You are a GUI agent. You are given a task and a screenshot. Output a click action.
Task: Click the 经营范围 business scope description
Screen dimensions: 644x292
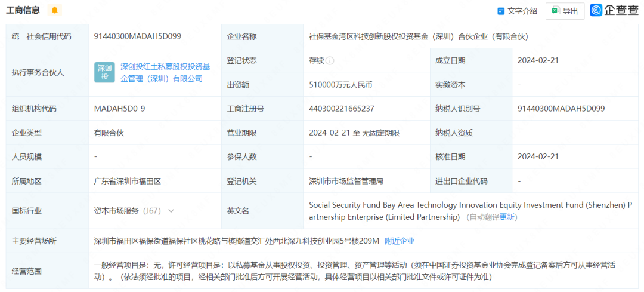(x=355, y=271)
